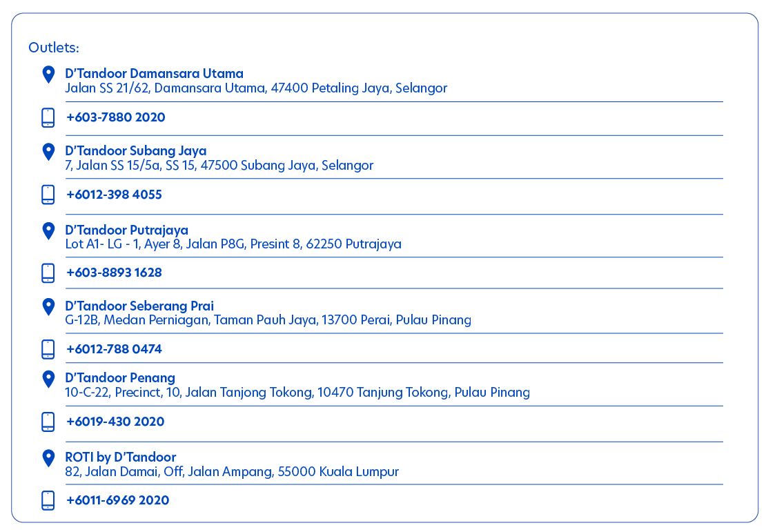
Task: Select the ROTI by D'Tandoor outlet name
Action: 121,457
